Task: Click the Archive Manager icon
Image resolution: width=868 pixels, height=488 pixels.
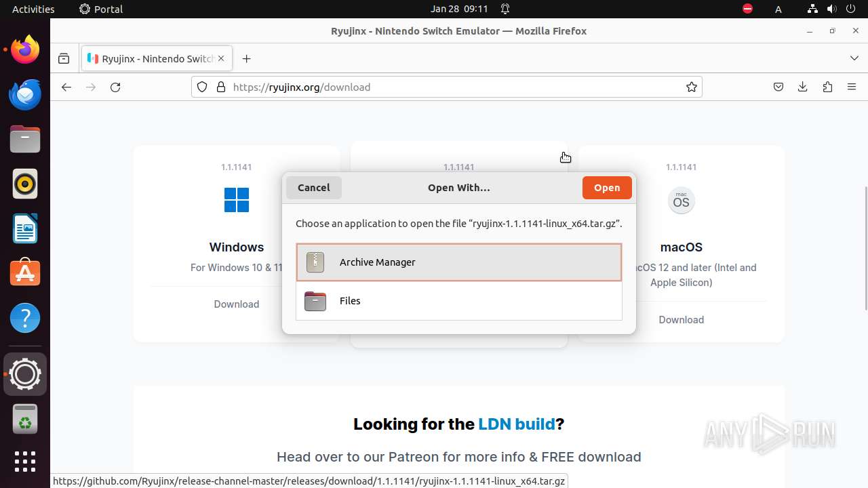Action: [x=315, y=262]
